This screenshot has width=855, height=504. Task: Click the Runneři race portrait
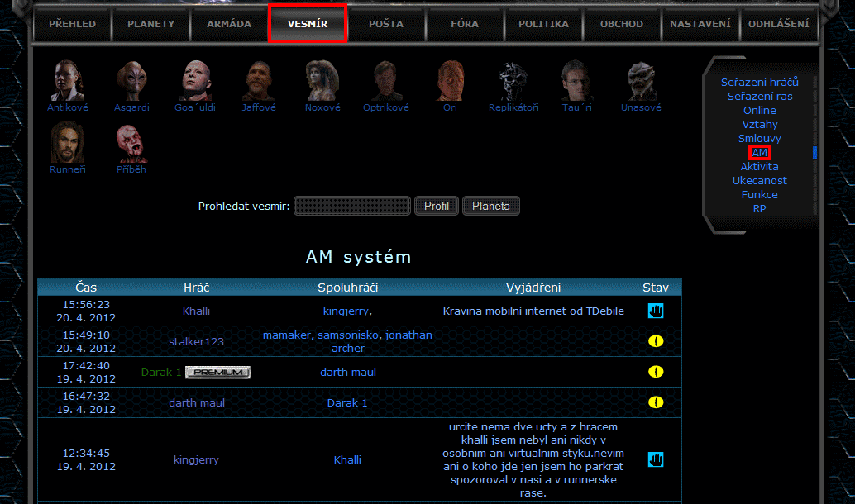click(x=67, y=143)
